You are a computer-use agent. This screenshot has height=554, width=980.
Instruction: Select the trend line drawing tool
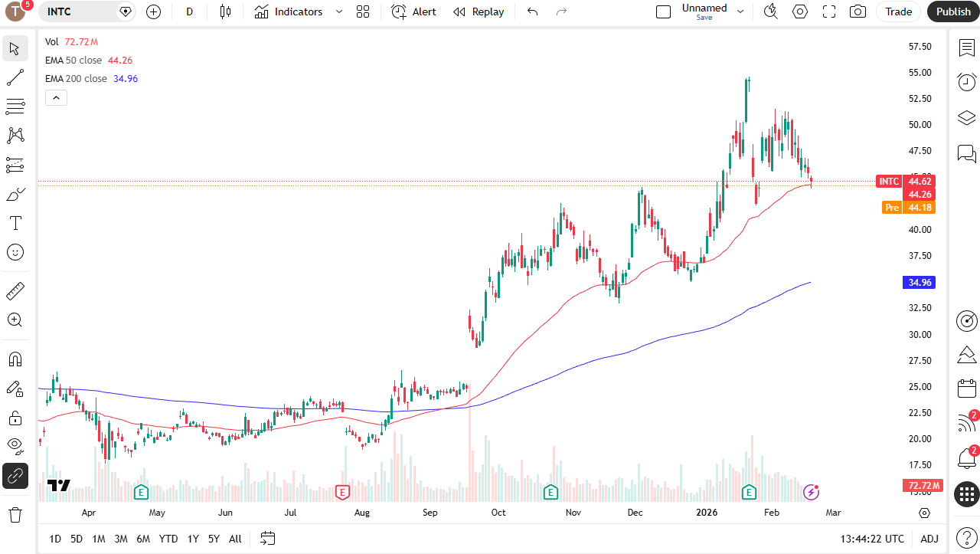point(15,77)
